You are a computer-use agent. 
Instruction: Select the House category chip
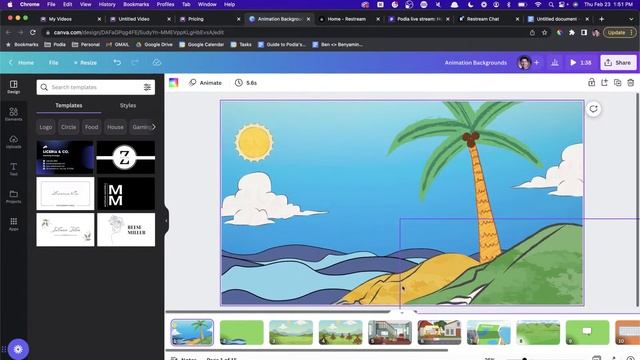115,127
